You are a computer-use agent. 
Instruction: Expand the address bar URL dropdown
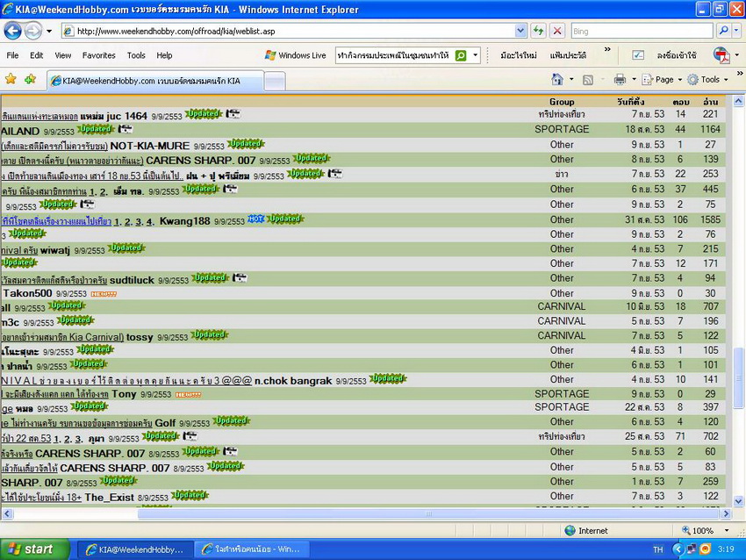click(520, 31)
